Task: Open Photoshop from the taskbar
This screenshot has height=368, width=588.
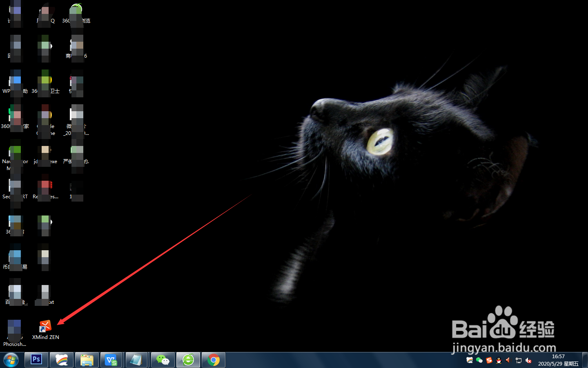Action: 36,360
